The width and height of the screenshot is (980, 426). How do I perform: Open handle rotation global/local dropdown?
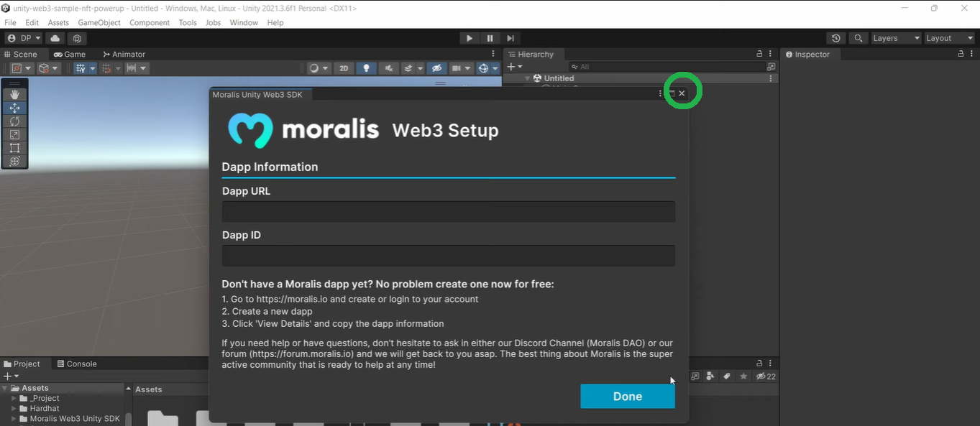[49, 68]
